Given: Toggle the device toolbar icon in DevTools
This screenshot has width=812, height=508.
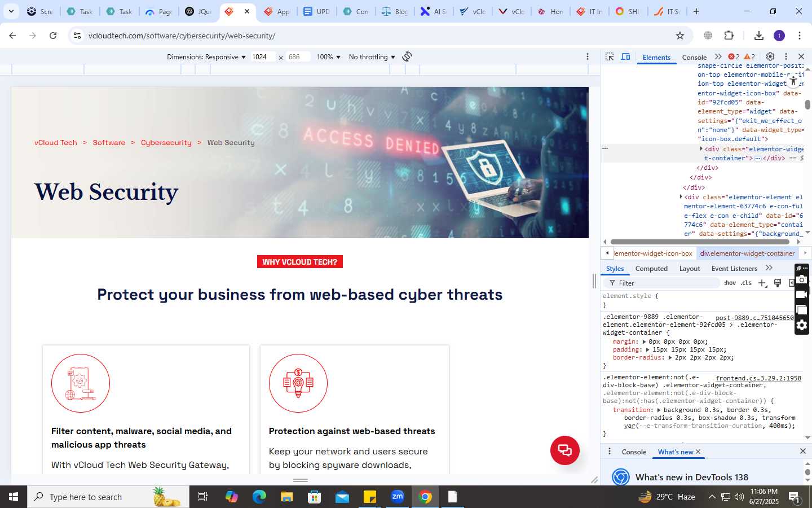Looking at the screenshot, I should (x=625, y=56).
